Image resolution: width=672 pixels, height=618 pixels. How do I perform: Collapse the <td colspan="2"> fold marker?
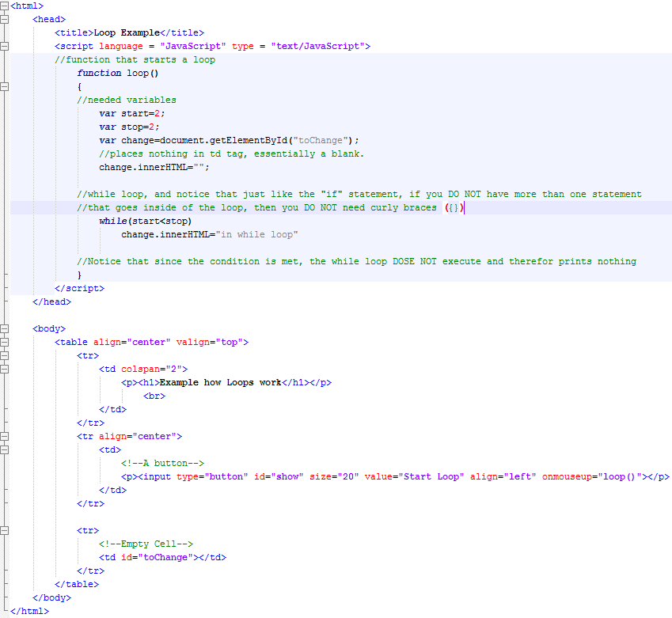click(x=4, y=369)
